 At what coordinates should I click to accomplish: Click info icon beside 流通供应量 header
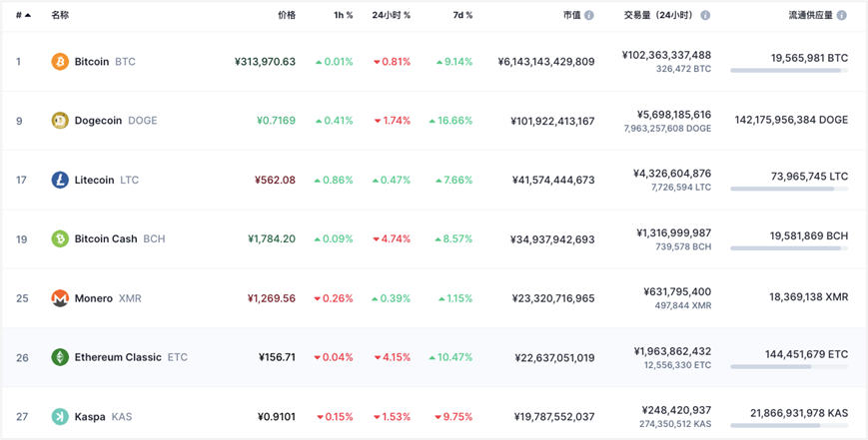[x=842, y=16]
